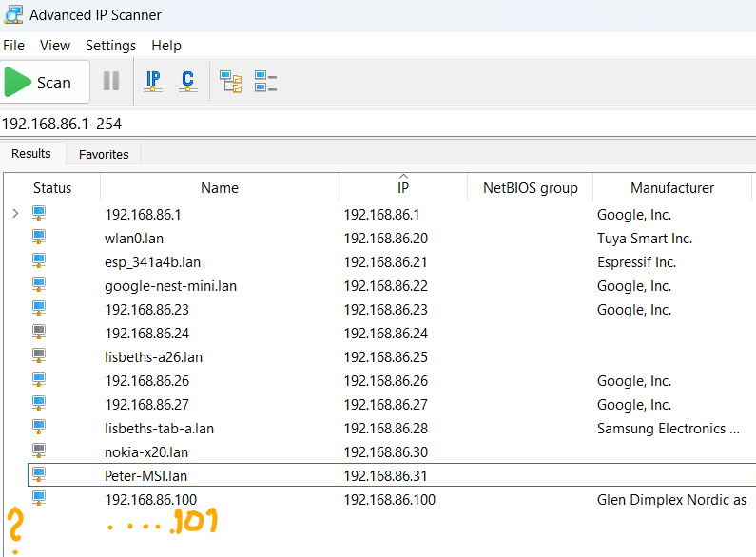The image size is (756, 557).
Task: Start the network Scan
Action: point(45,82)
